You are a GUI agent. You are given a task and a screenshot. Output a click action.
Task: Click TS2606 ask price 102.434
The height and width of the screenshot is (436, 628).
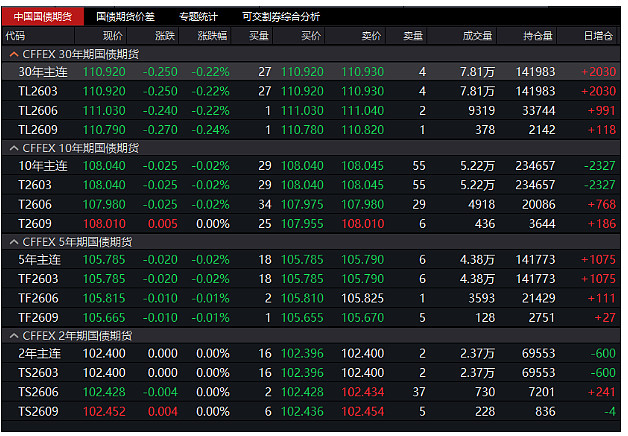[x=362, y=392]
